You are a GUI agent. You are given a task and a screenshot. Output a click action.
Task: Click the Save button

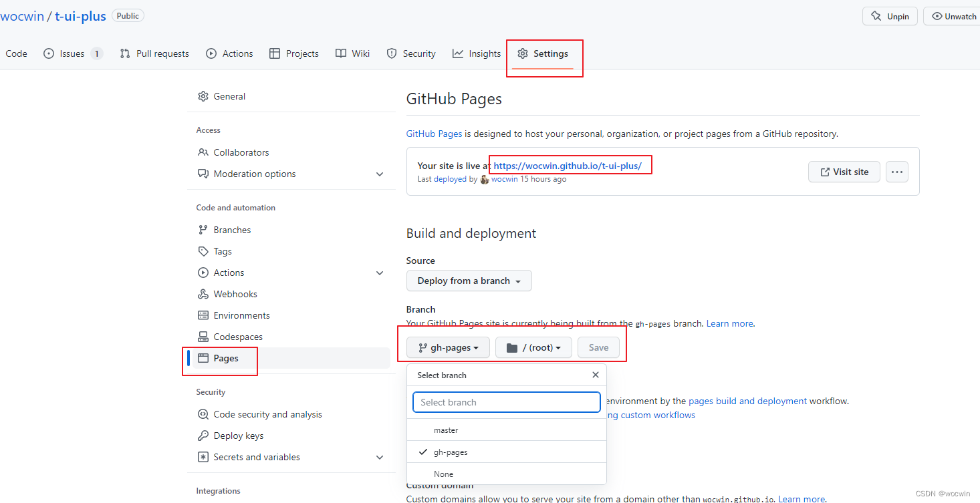pyautogui.click(x=598, y=347)
